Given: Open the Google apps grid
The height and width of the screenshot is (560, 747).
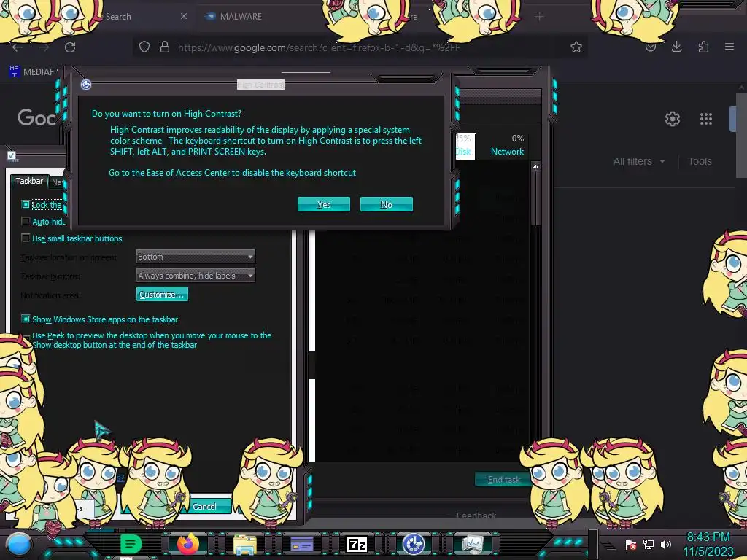Looking at the screenshot, I should [706, 119].
